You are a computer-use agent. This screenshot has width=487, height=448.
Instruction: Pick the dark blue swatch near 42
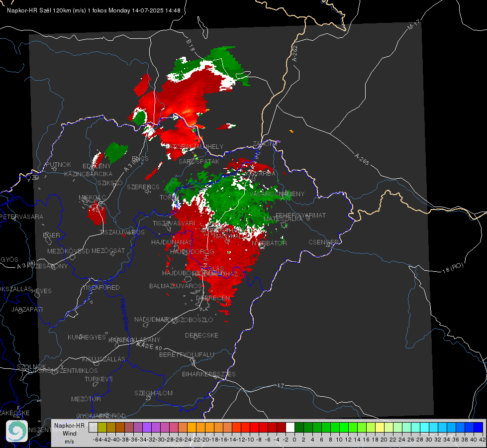pos(479,427)
